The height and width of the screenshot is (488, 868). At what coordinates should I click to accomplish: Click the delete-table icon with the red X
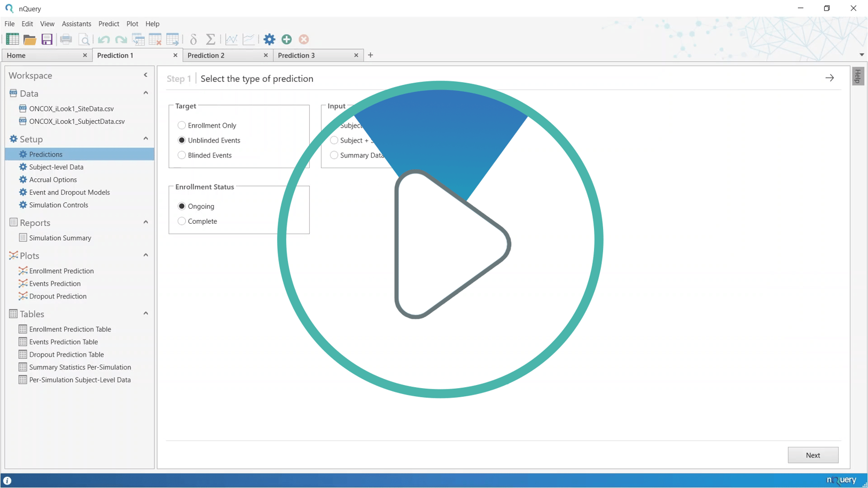point(155,39)
